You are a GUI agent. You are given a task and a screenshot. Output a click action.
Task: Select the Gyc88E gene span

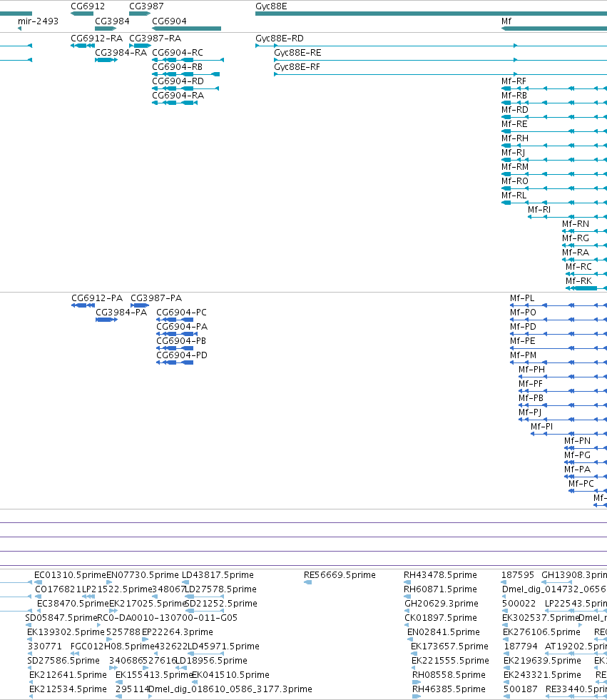(x=431, y=14)
